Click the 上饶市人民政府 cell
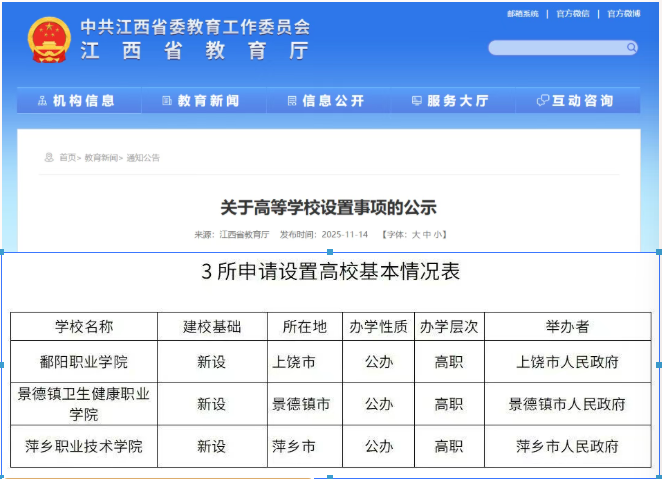The width and height of the screenshot is (662, 479). 567,362
